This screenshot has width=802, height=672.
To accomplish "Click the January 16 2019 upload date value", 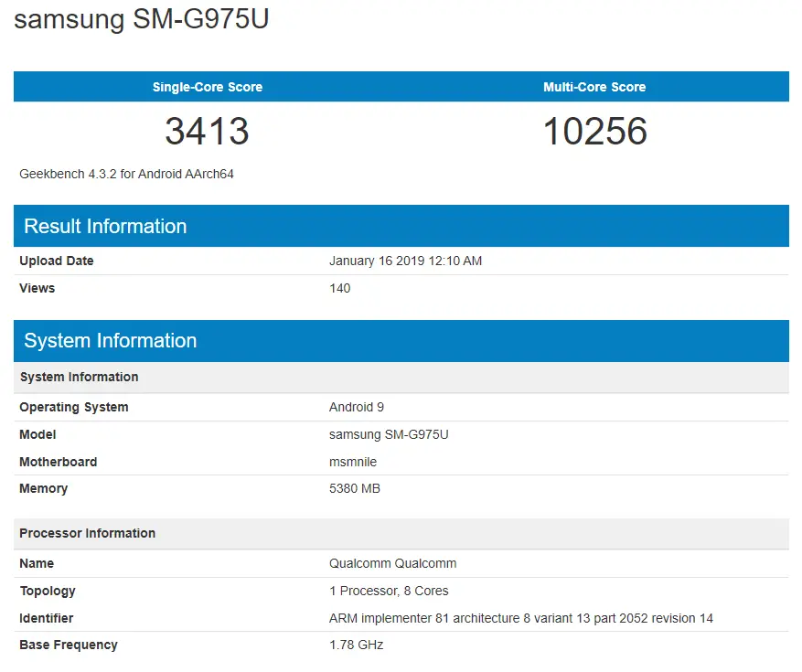I will [405, 261].
